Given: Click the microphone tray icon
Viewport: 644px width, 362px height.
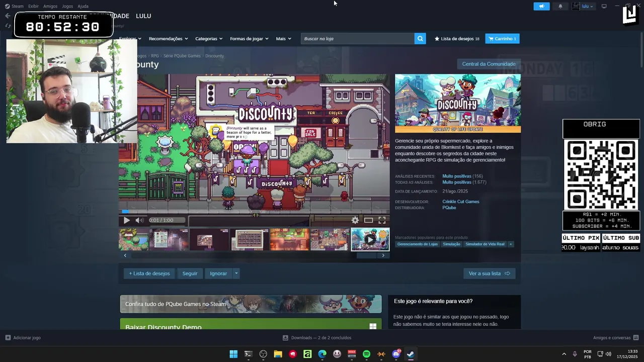Looking at the screenshot, I should (x=575, y=354).
